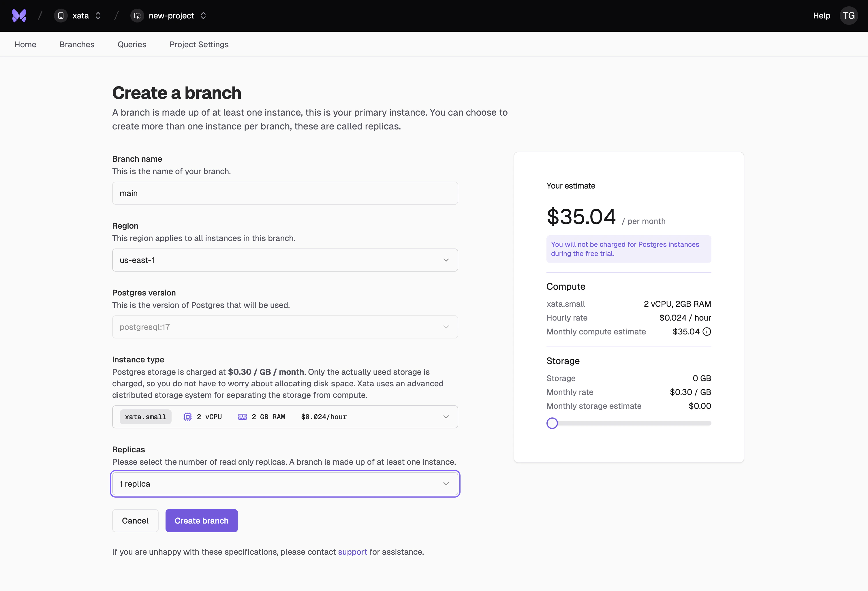Click the Create branch button
Viewport: 868px width, 591px height.
click(x=201, y=520)
